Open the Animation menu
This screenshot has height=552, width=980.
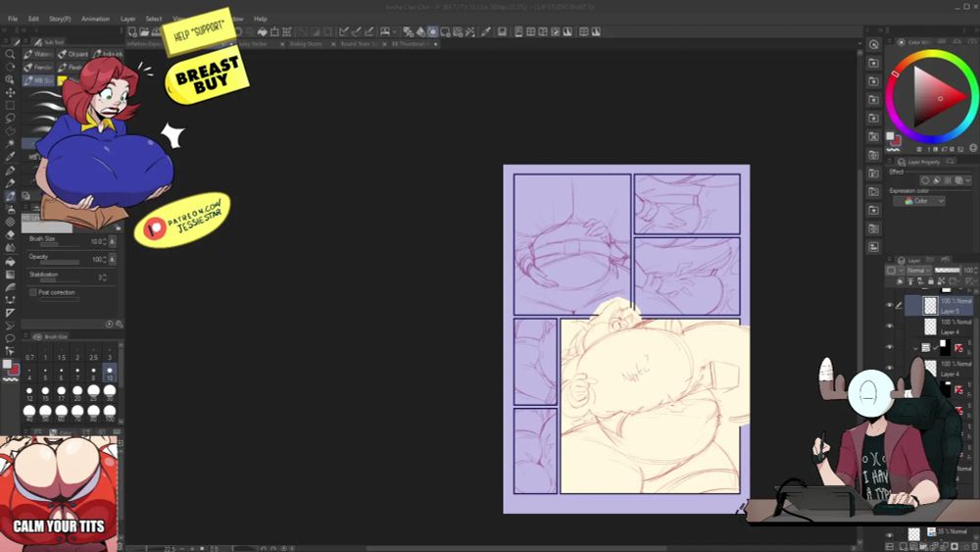[x=96, y=19]
